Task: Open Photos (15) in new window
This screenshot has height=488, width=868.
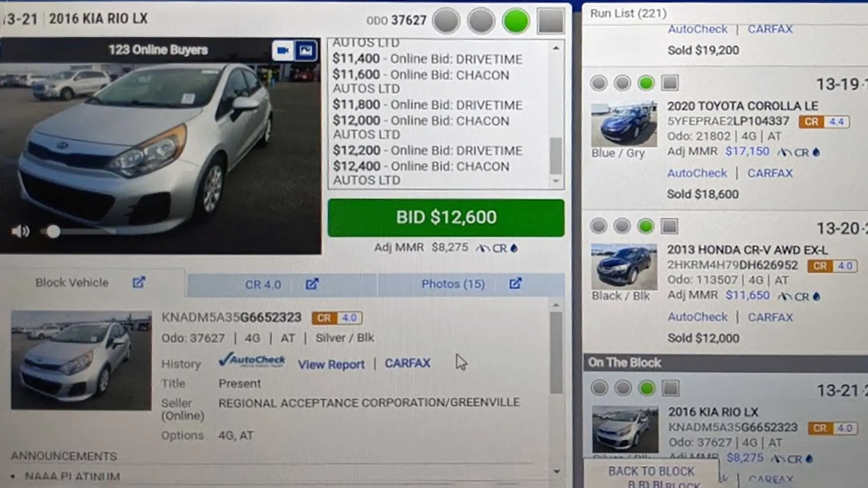Action: (515, 283)
